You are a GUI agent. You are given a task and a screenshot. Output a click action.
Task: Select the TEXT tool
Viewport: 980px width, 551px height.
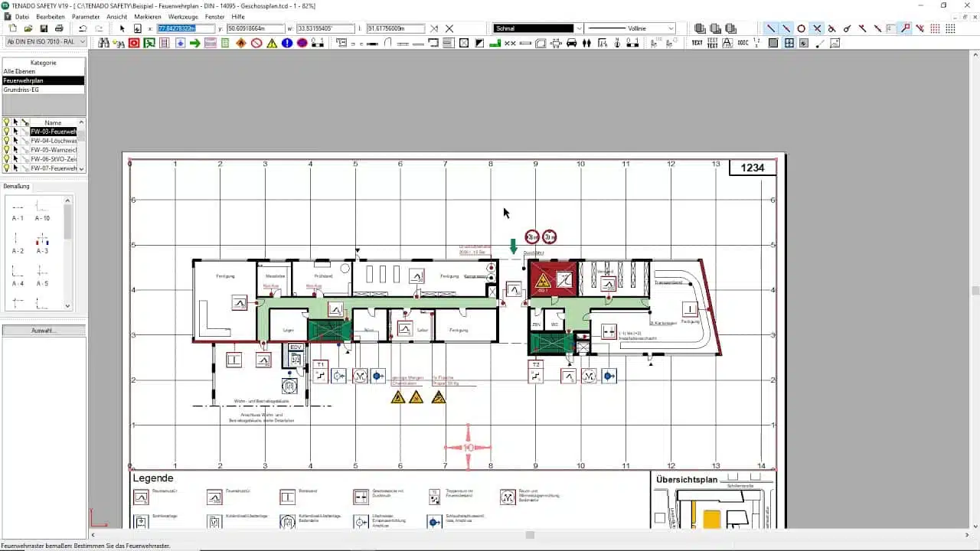pos(697,43)
